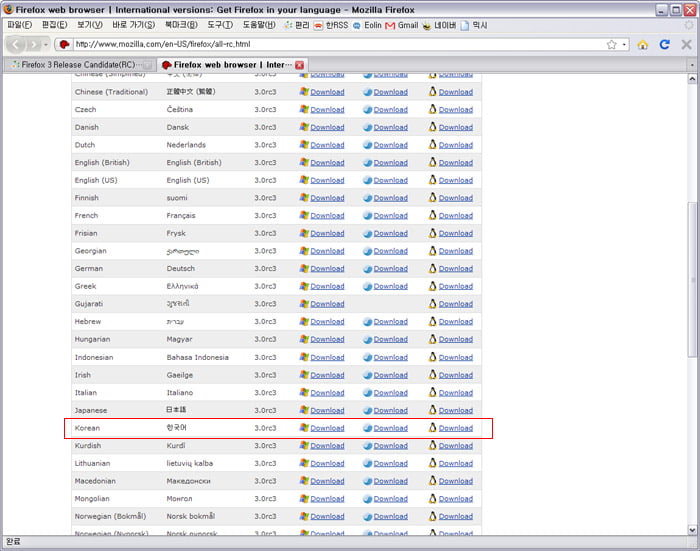Open the 파일(F) menu

point(20,25)
